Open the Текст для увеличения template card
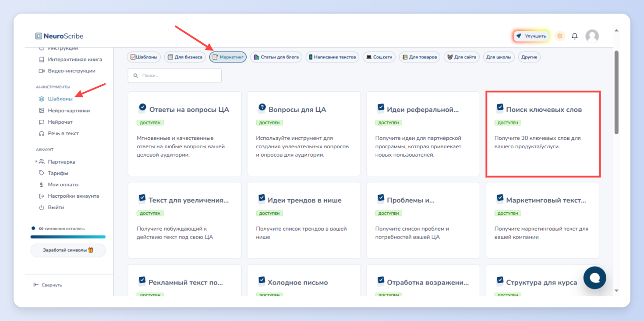644x321 pixels. tap(184, 220)
